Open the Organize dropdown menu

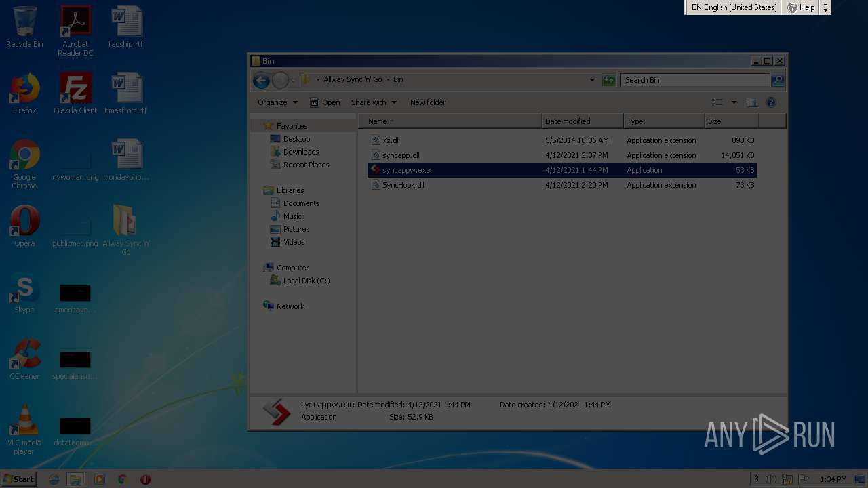(277, 102)
